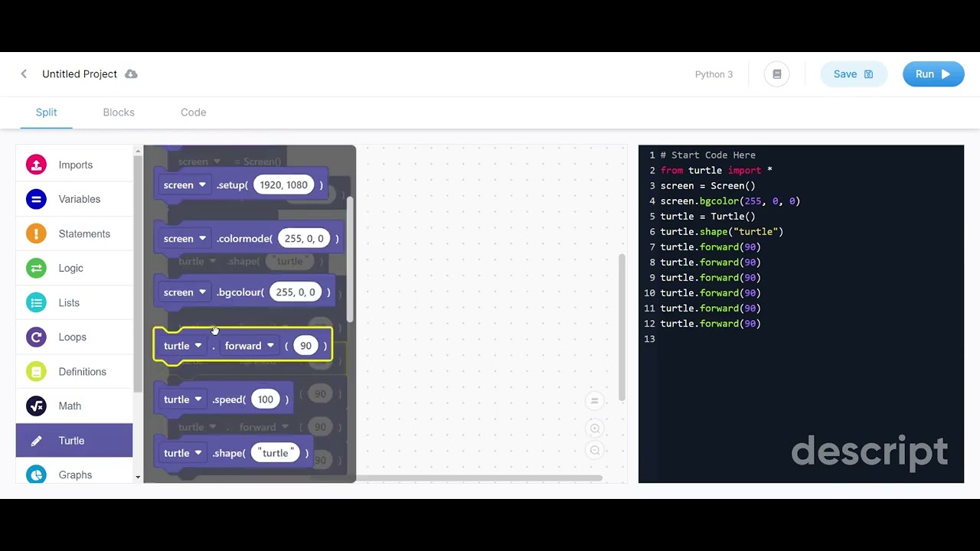Click code line "screen = Screen()"
980x551 pixels.
[x=708, y=186]
